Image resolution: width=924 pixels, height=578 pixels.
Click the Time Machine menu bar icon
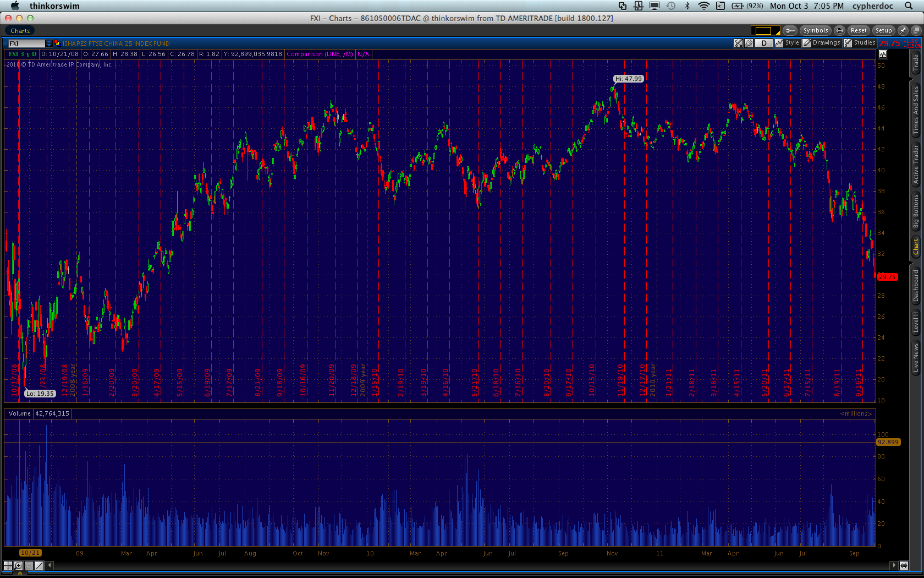[671, 6]
